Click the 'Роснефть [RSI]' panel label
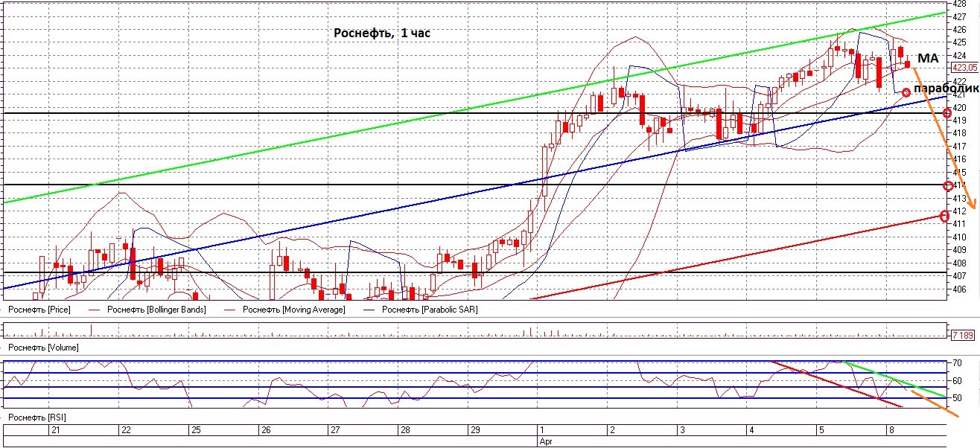The width and height of the screenshot is (980, 448). [36, 419]
